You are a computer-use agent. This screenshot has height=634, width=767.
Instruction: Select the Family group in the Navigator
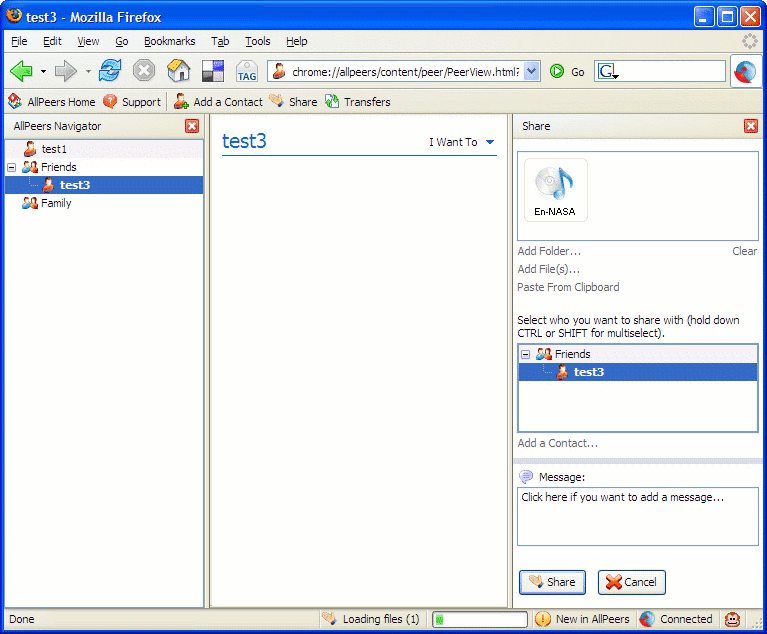tap(104, 203)
